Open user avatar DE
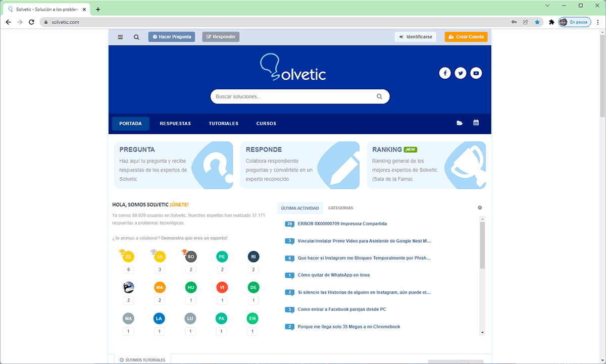 254,287
